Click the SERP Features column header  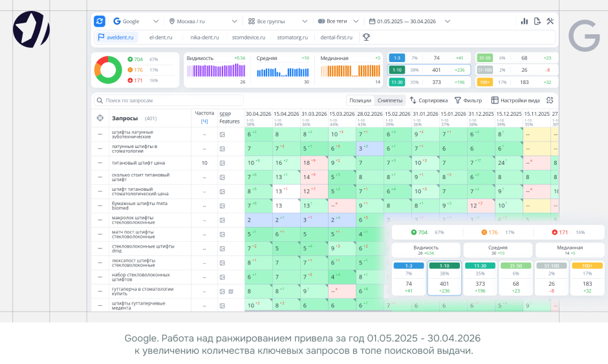pos(229,118)
